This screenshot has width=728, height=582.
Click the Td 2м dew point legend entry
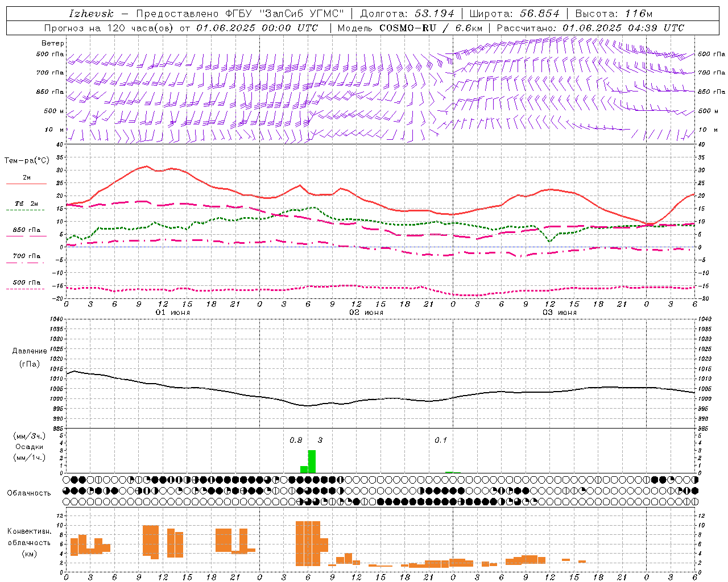27,203
